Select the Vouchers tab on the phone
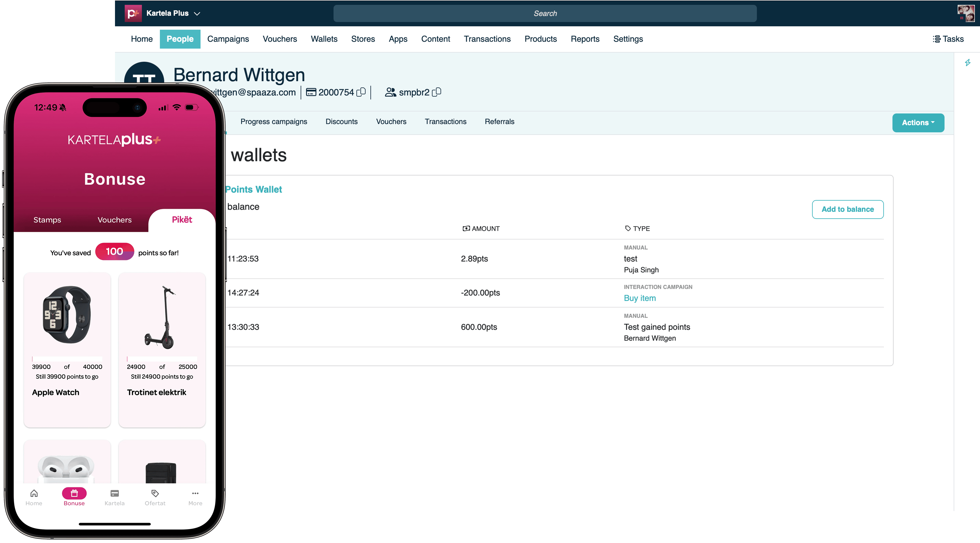Viewport: 980px width, 543px height. click(x=114, y=220)
